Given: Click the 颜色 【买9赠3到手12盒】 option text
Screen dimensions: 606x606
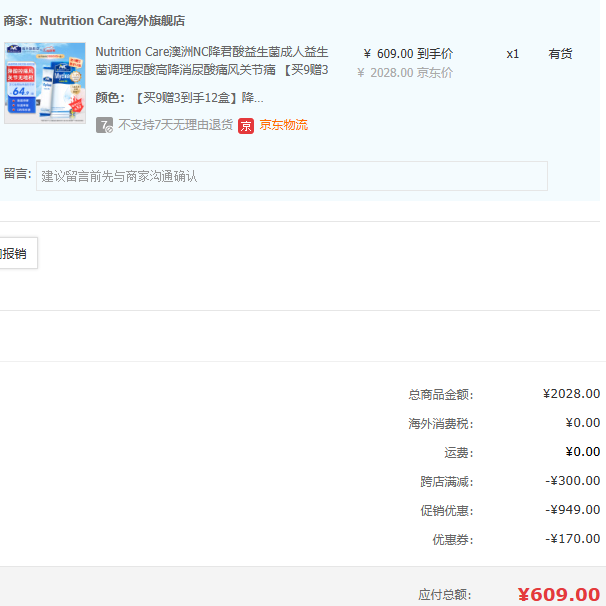Looking at the screenshot, I should tap(179, 98).
